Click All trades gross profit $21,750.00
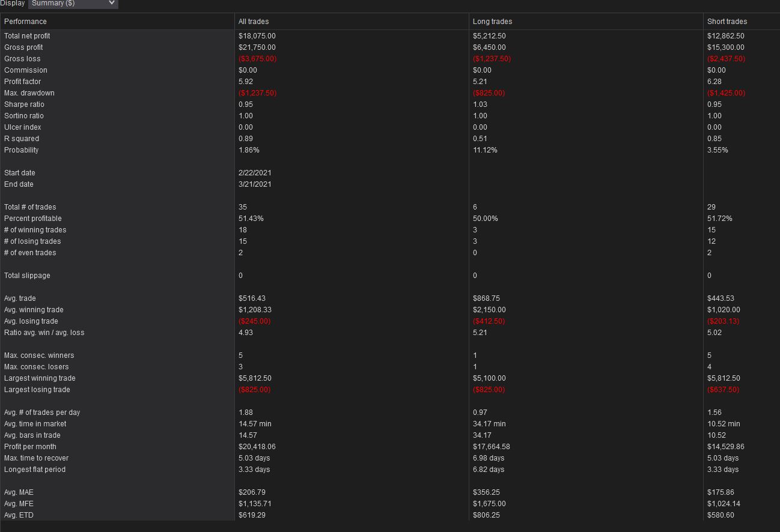The width and height of the screenshot is (780, 532). [x=257, y=47]
